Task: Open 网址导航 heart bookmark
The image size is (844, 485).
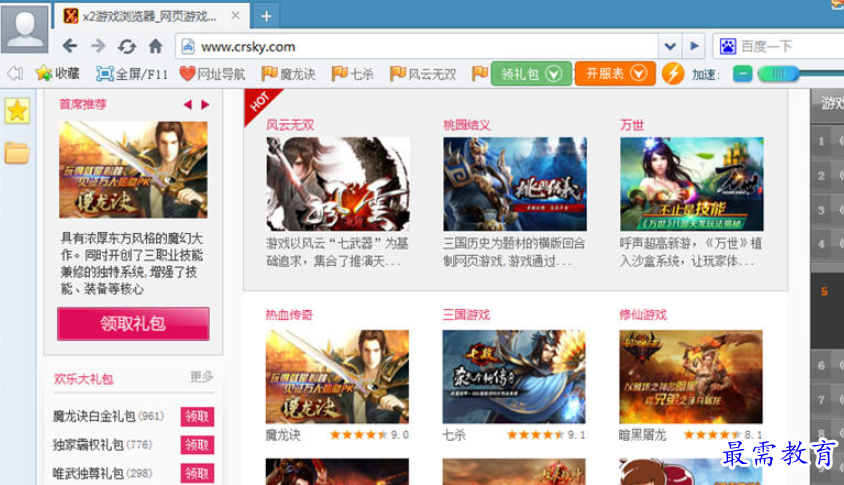Action: point(212,74)
